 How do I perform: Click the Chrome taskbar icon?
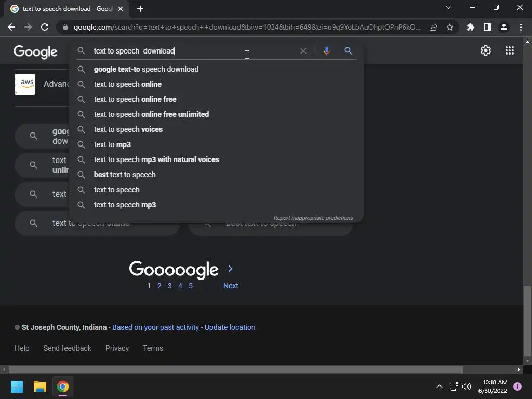click(63, 387)
